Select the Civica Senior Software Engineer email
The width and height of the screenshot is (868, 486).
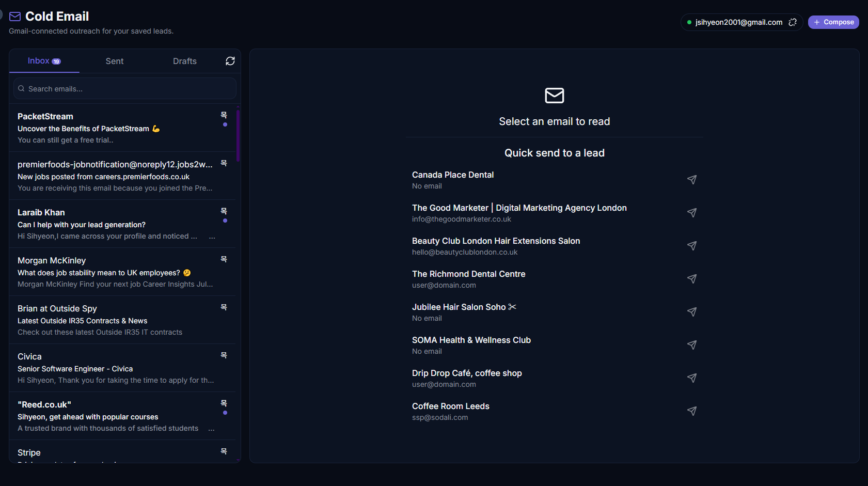coord(122,368)
